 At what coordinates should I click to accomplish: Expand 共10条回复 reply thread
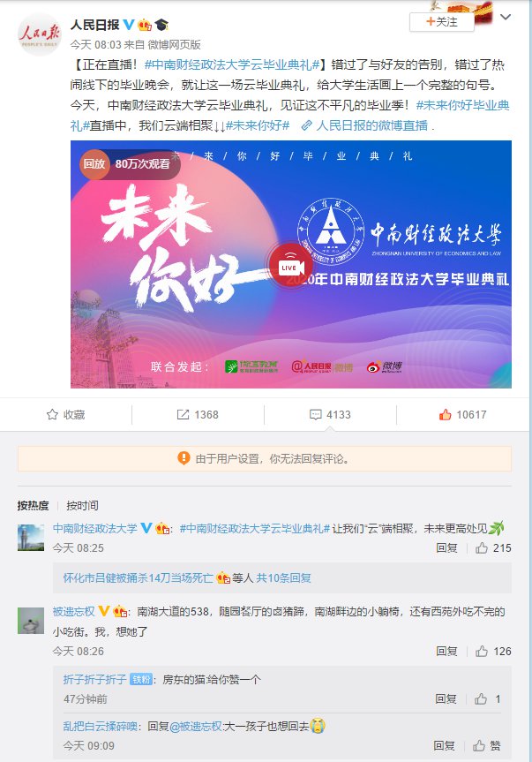[x=283, y=577]
